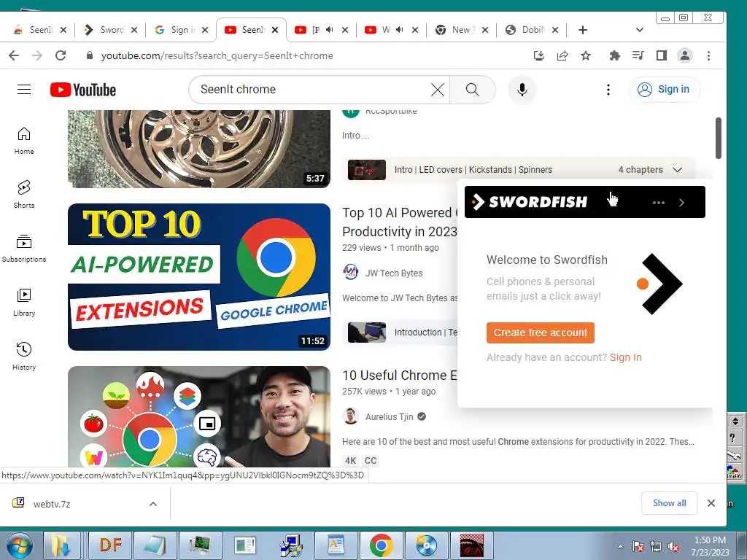Open the tab search dropdown arrow
This screenshot has height=560, width=747.
(x=639, y=30)
